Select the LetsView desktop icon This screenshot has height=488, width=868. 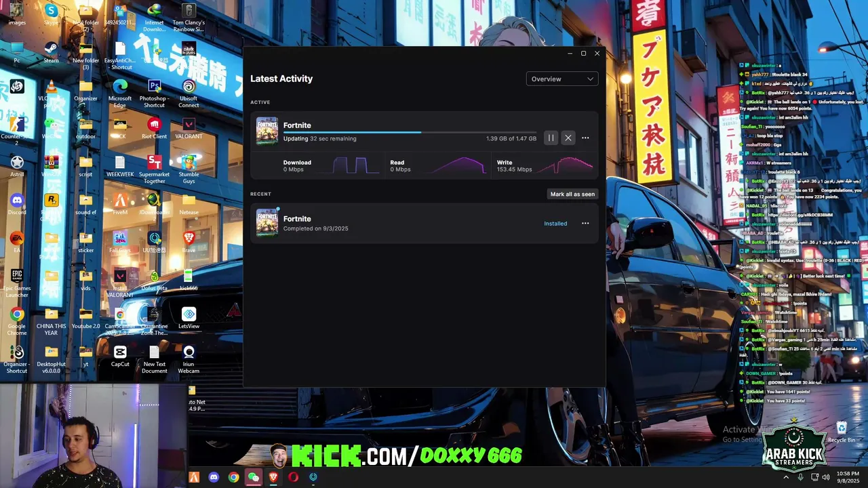[x=189, y=318]
